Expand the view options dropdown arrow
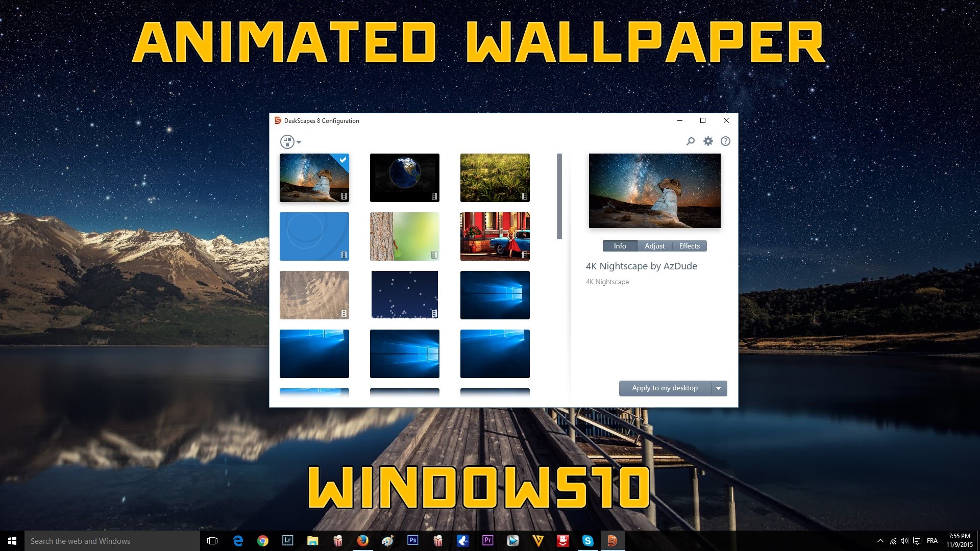Image resolution: width=980 pixels, height=551 pixels. [x=298, y=141]
